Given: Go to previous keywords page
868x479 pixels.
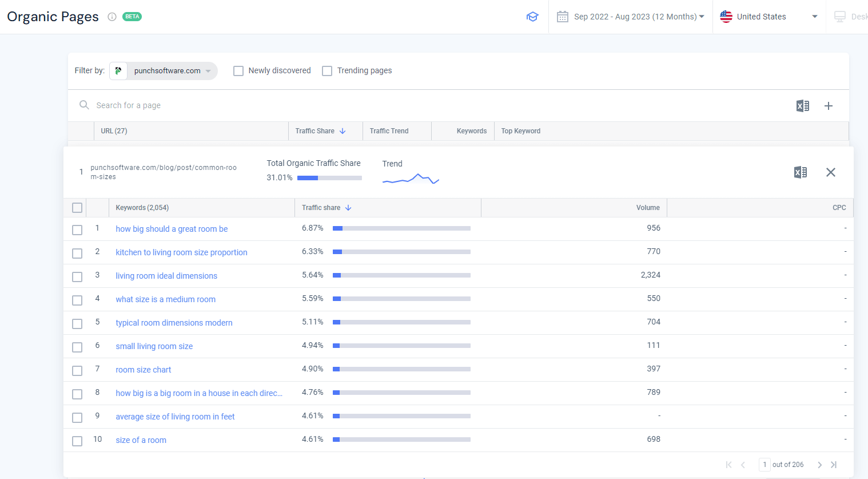Looking at the screenshot, I should click(743, 465).
